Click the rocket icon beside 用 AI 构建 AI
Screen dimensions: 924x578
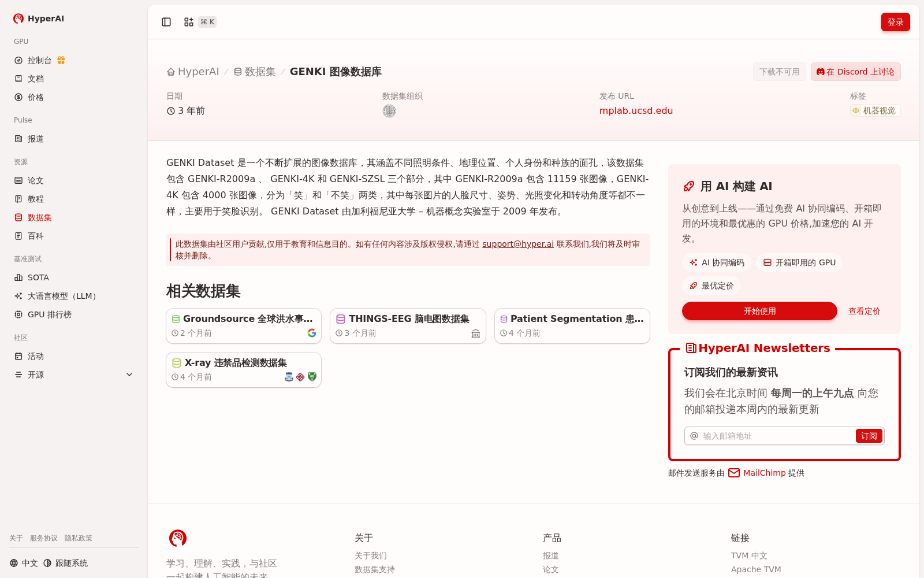[x=689, y=186]
